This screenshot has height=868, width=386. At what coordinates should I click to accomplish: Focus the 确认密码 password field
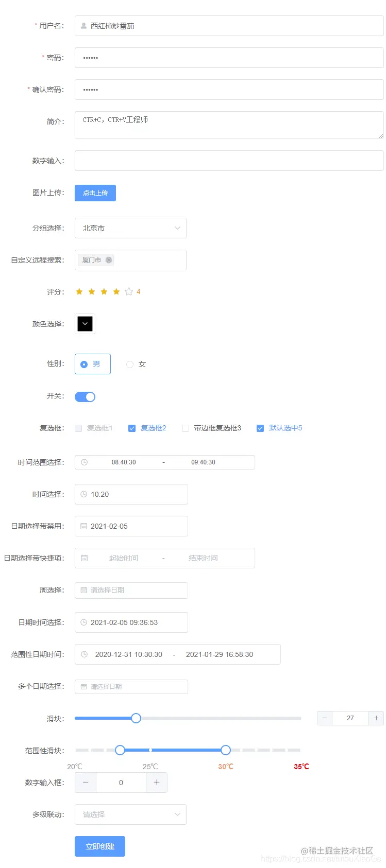[229, 90]
